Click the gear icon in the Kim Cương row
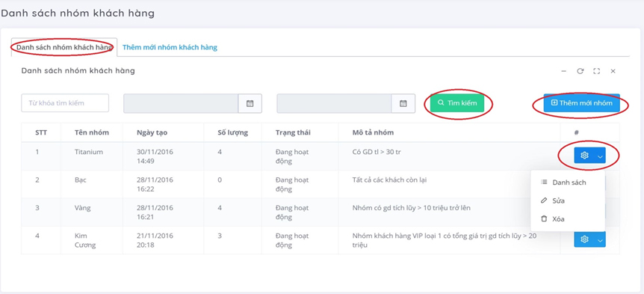This screenshot has height=294, width=644. (584, 239)
